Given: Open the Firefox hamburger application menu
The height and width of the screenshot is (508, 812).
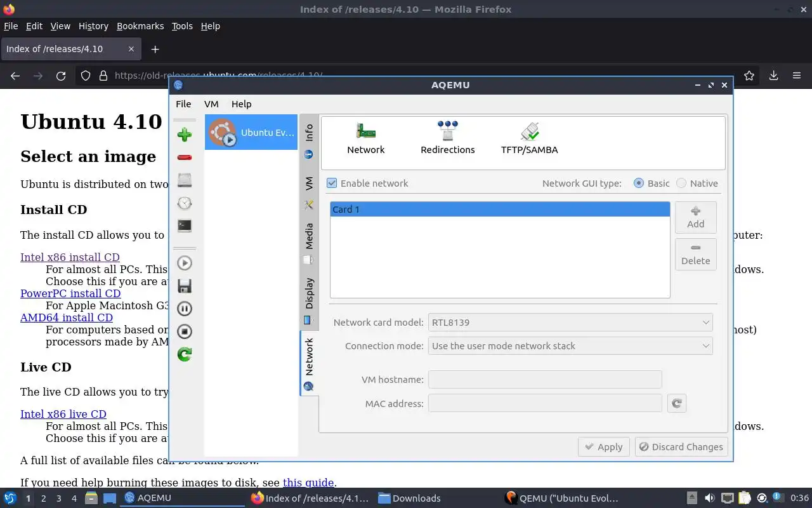Looking at the screenshot, I should click(797, 76).
